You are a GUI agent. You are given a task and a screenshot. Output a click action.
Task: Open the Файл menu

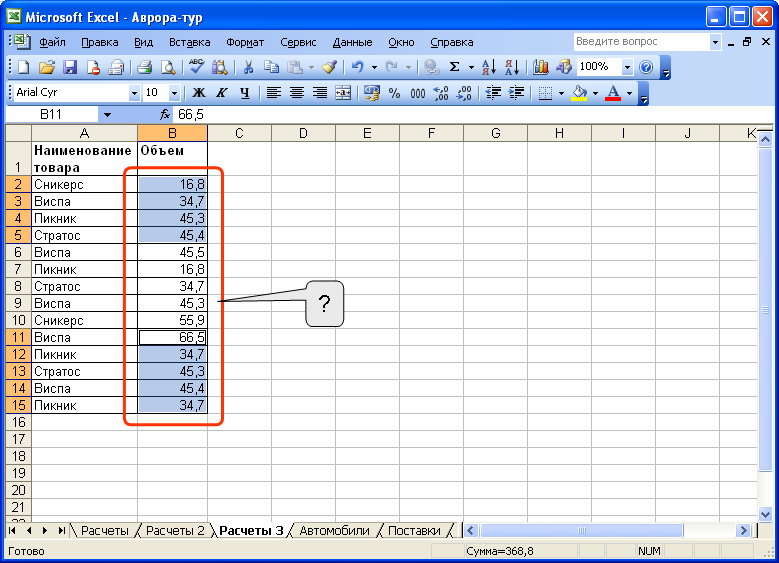tap(52, 42)
